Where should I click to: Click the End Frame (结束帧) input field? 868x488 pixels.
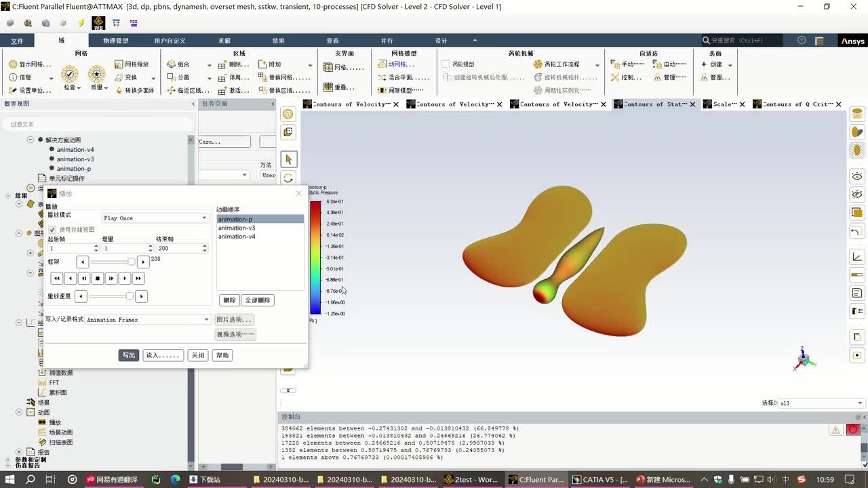pyautogui.click(x=178, y=249)
